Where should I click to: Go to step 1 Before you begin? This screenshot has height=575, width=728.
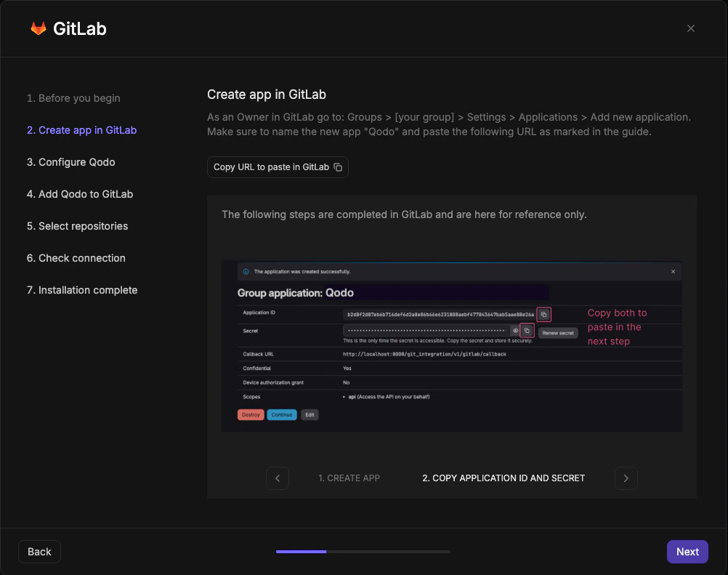tap(73, 98)
